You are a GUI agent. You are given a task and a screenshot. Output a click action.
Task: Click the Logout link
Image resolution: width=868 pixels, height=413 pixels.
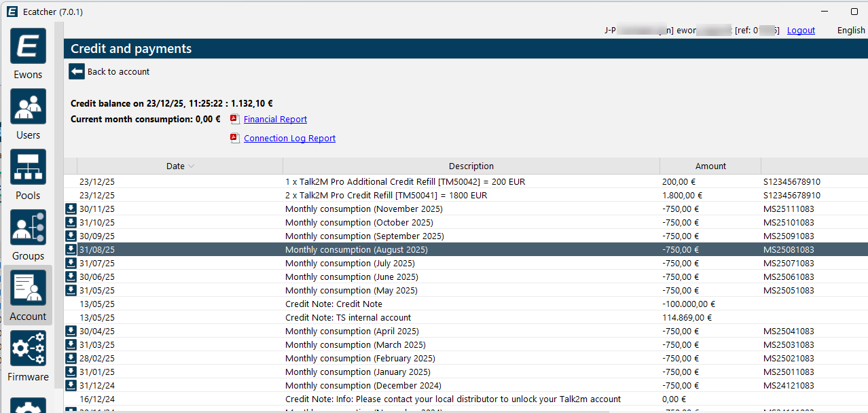801,31
